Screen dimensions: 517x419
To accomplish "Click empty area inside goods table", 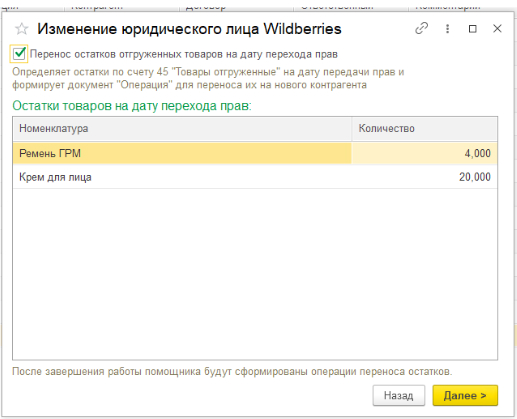I will tap(255, 273).
